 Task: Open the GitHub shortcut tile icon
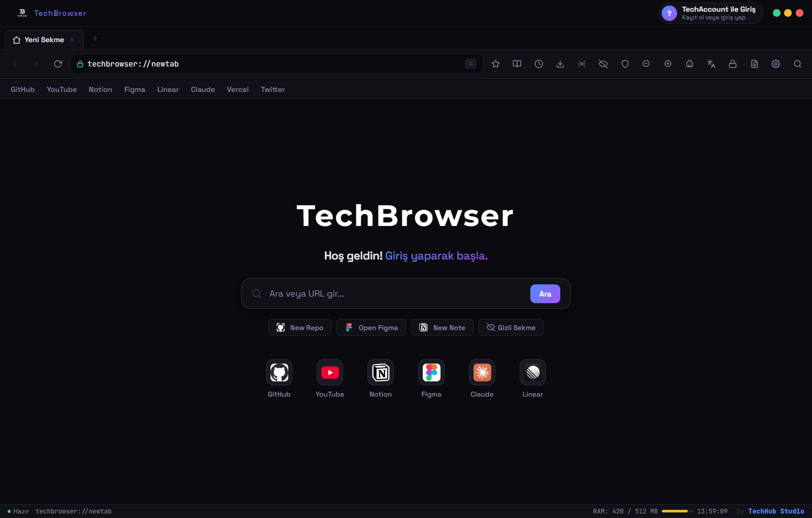pos(279,372)
